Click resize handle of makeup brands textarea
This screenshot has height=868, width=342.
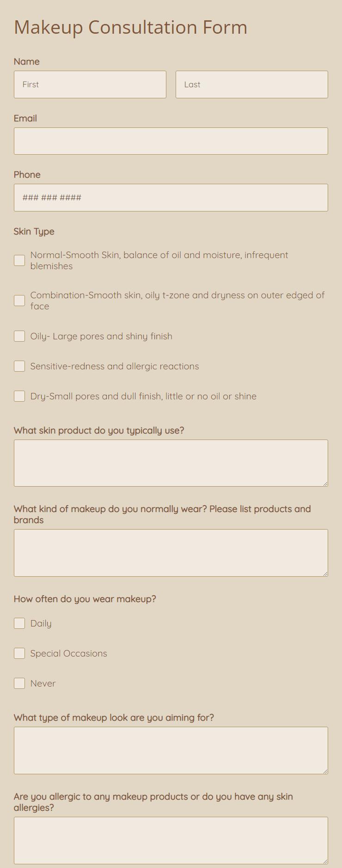click(x=325, y=573)
